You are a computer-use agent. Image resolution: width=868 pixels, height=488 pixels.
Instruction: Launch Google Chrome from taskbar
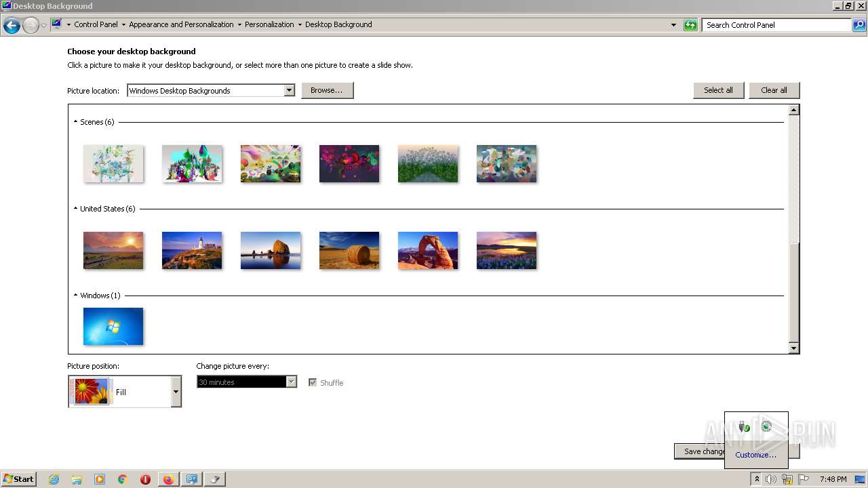tap(123, 479)
